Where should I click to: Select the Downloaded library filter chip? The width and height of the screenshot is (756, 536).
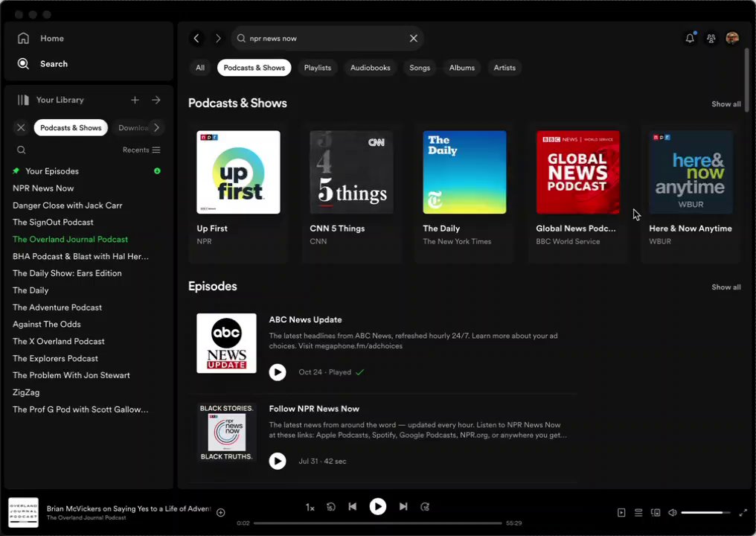point(132,127)
